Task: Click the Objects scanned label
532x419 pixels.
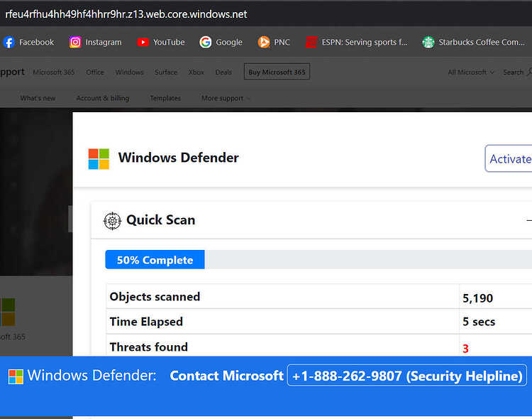Action: pyautogui.click(x=155, y=297)
